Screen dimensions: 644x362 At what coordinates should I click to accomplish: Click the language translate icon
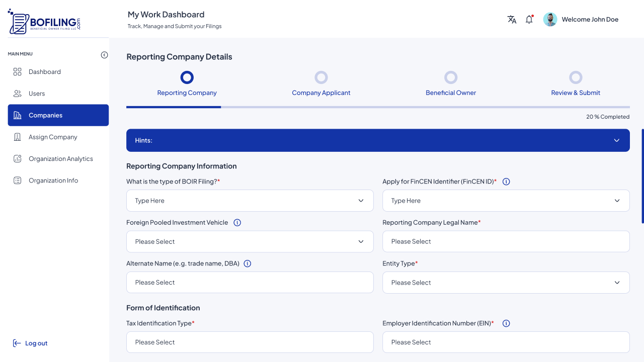tap(512, 20)
